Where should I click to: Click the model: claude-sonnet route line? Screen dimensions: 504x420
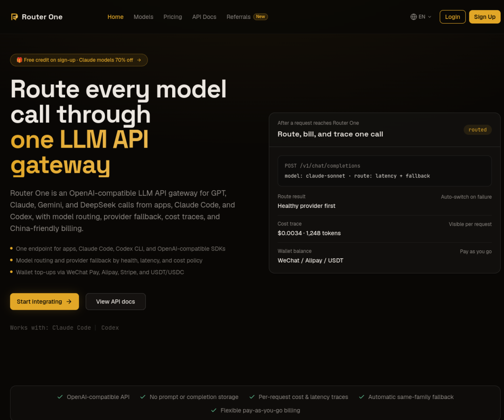tap(357, 176)
